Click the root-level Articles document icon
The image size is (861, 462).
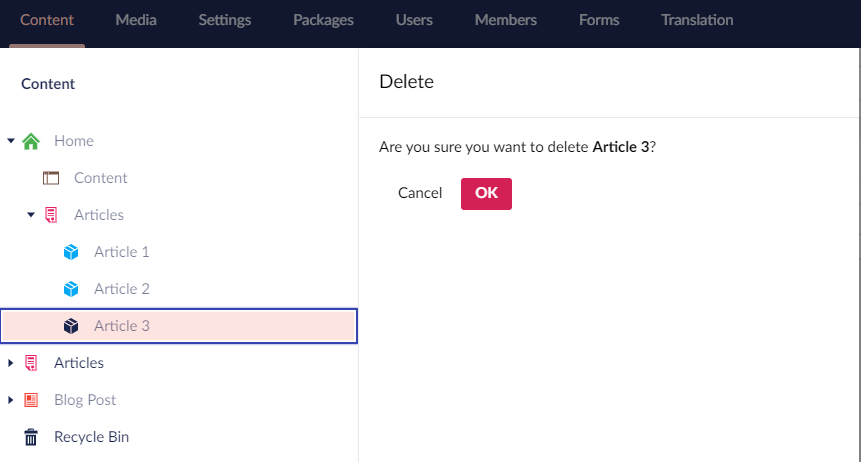tap(31, 363)
